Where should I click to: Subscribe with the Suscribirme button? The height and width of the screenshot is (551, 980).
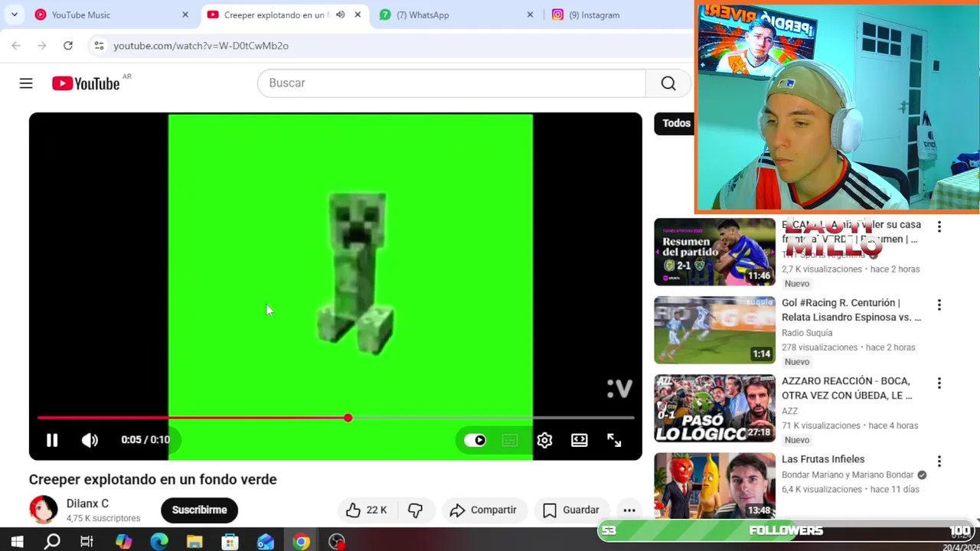(199, 510)
